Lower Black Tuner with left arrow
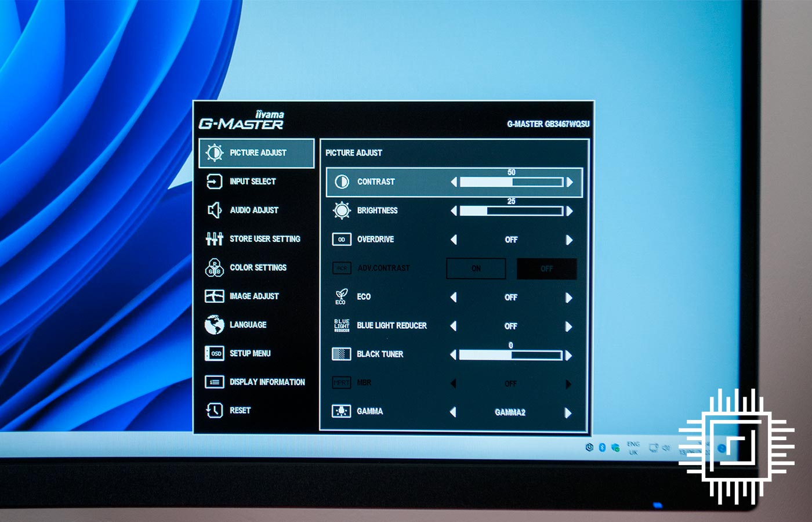The width and height of the screenshot is (812, 522). [454, 354]
